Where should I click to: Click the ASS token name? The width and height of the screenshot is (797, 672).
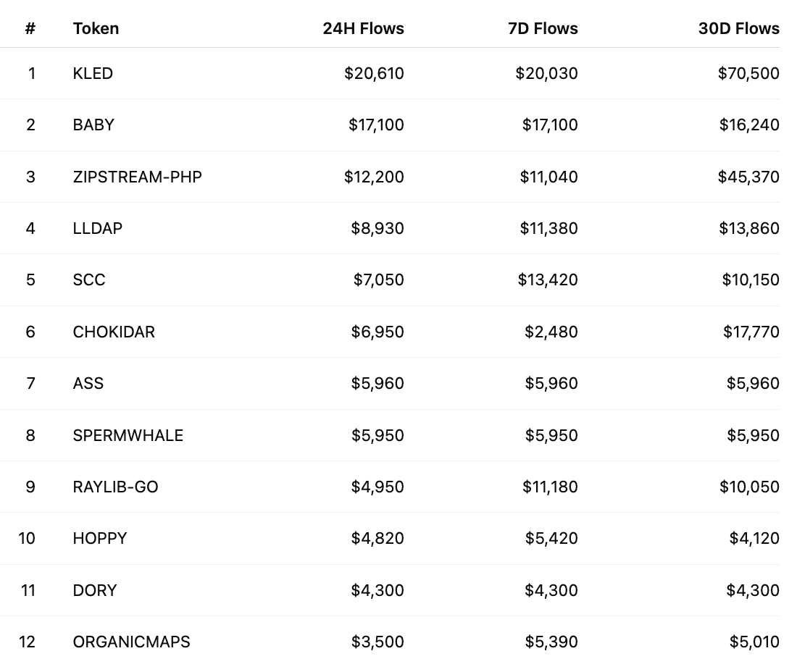pos(88,383)
